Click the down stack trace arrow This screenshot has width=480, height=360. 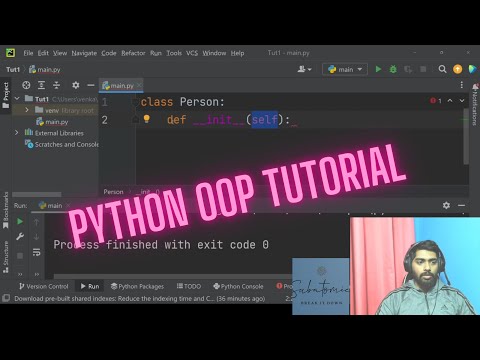coord(37,237)
